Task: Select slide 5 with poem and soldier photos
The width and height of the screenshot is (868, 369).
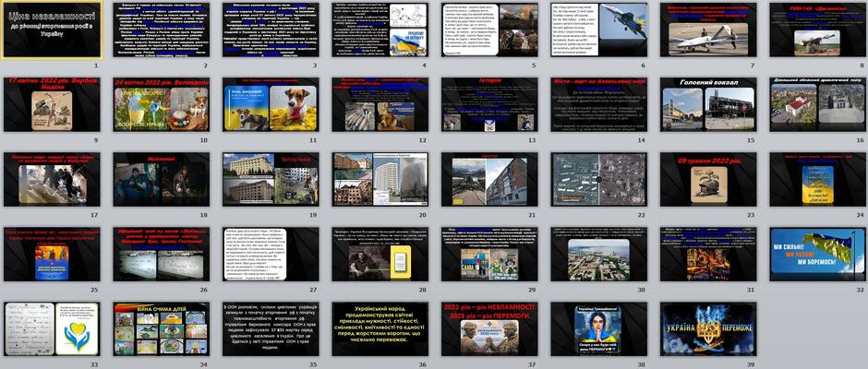Action: [489, 30]
